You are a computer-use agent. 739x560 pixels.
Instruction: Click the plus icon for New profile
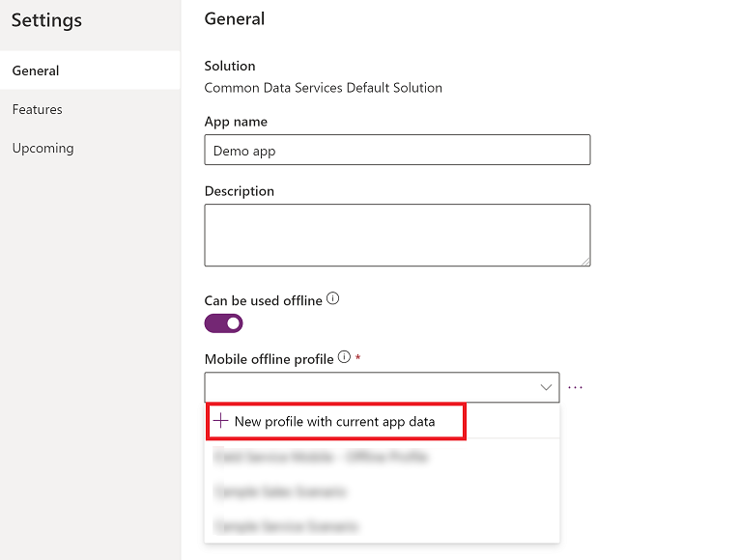click(221, 422)
